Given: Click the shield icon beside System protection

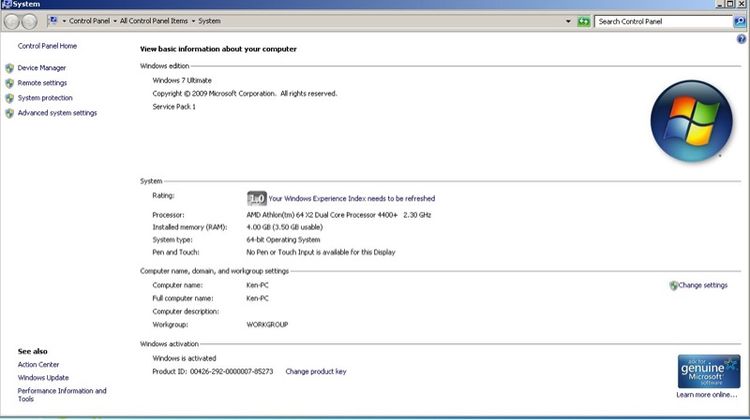Looking at the screenshot, I should [x=10, y=98].
